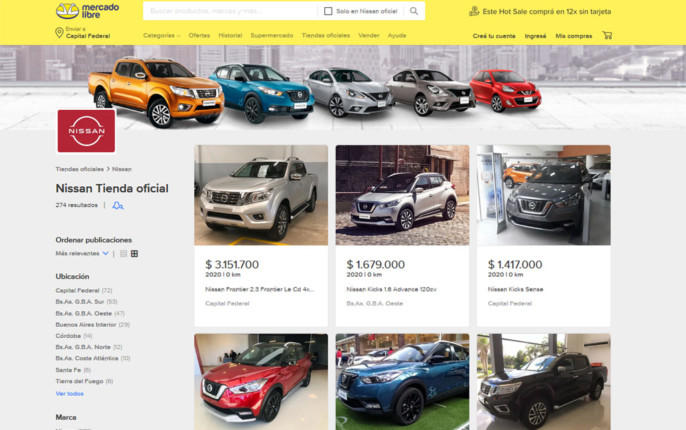Switch to grid view layout

(x=135, y=254)
